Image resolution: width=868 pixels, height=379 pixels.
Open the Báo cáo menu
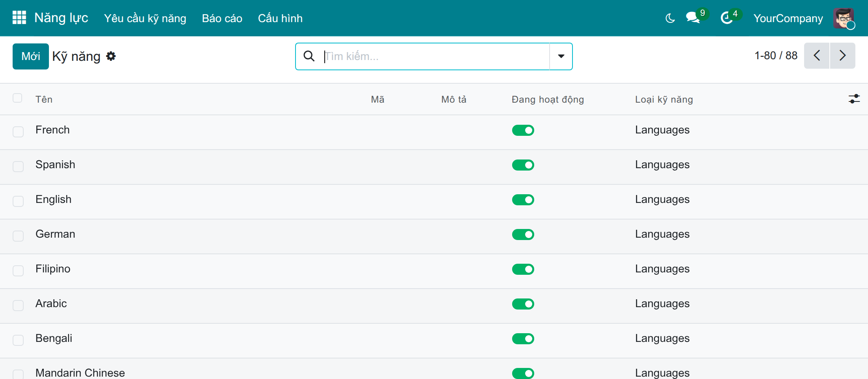click(222, 18)
